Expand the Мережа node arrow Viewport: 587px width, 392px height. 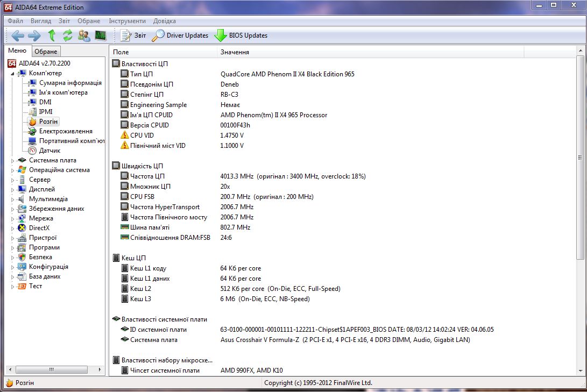[x=13, y=219]
